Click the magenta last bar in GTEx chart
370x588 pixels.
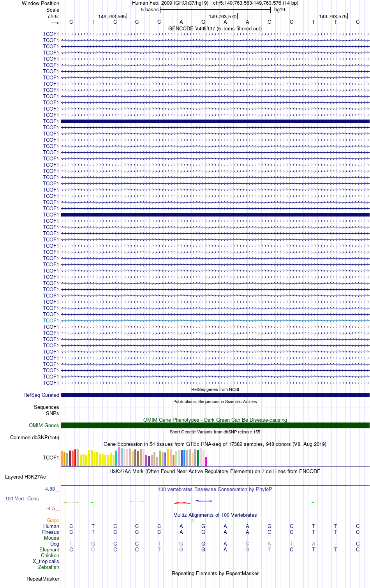click(x=206, y=461)
